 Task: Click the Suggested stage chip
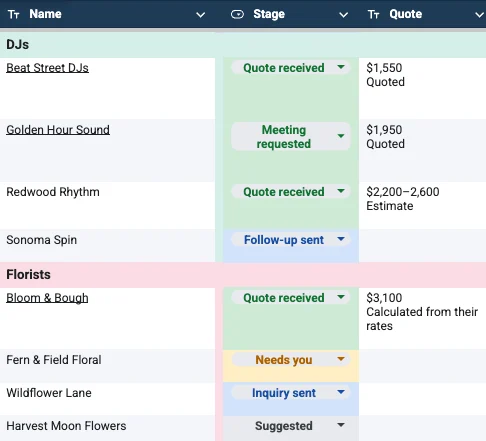click(291, 426)
